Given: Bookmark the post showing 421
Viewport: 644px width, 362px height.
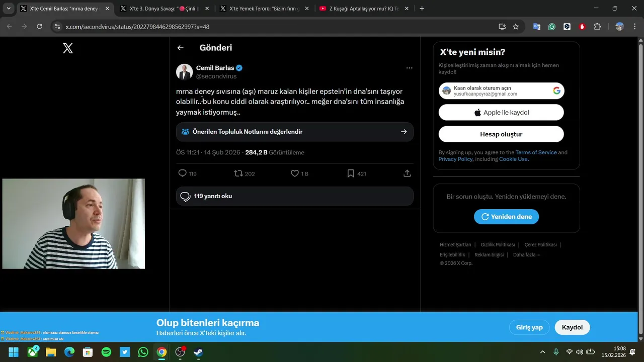Looking at the screenshot, I should 351,173.
